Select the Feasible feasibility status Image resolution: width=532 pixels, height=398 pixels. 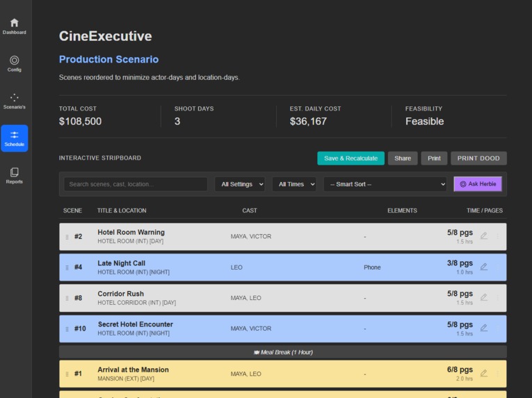pyautogui.click(x=424, y=122)
